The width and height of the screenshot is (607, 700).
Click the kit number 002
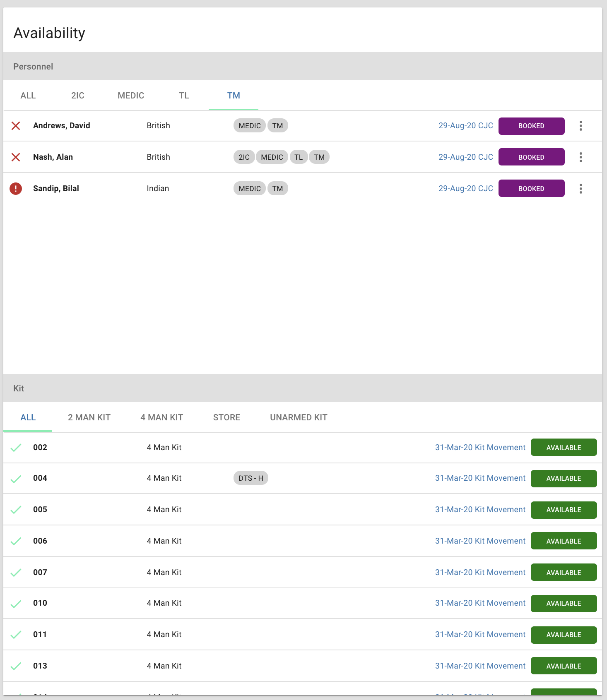click(x=40, y=448)
